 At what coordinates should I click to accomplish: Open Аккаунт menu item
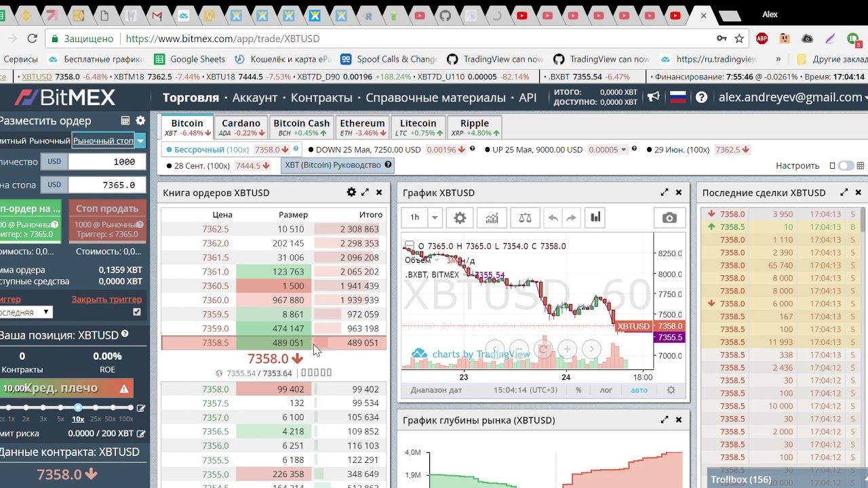pos(255,98)
